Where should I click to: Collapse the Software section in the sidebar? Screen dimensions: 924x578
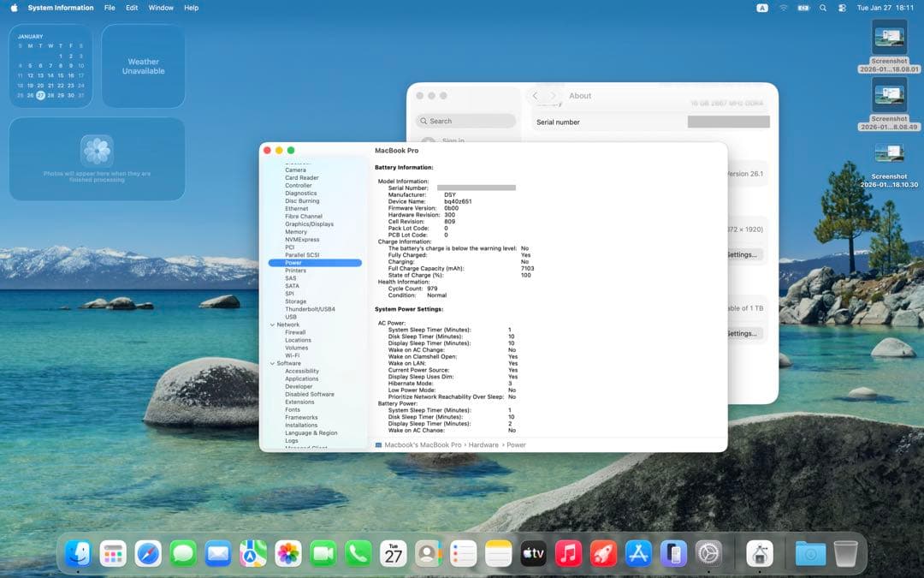click(273, 363)
